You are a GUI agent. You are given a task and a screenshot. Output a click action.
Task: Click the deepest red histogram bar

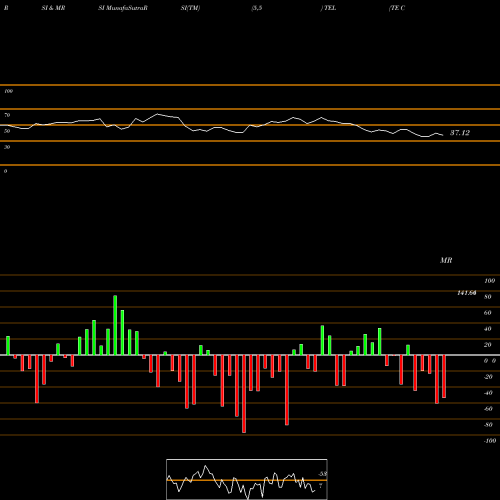point(244,394)
